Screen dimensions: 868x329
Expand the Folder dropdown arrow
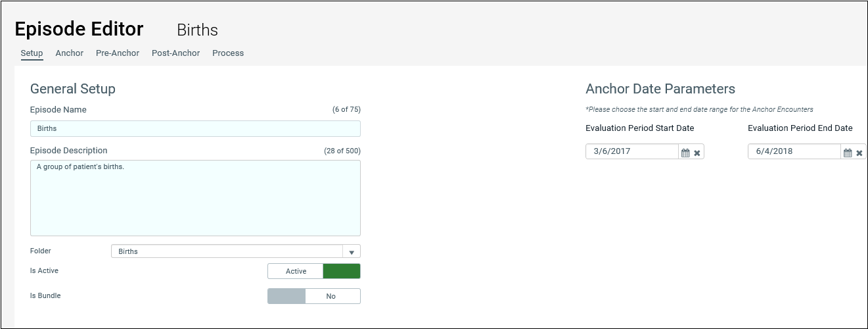352,251
